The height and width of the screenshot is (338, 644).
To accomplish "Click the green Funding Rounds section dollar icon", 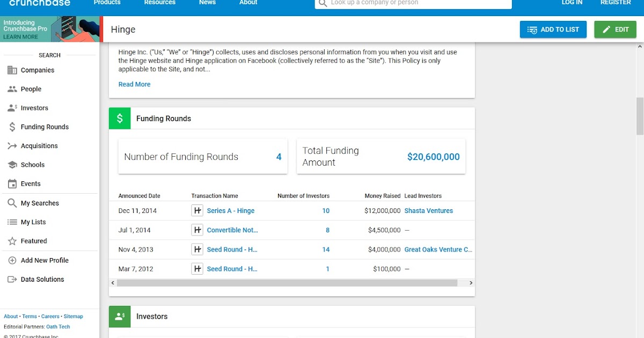I will click(120, 119).
